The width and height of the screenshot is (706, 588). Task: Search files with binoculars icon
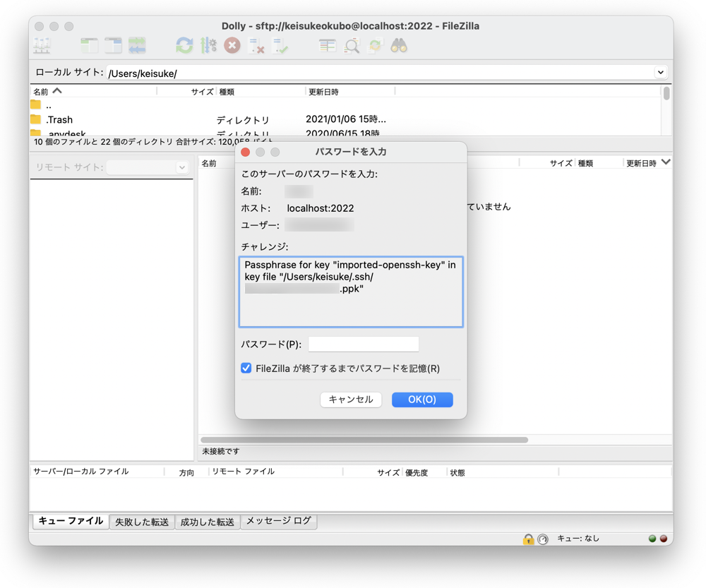click(399, 45)
